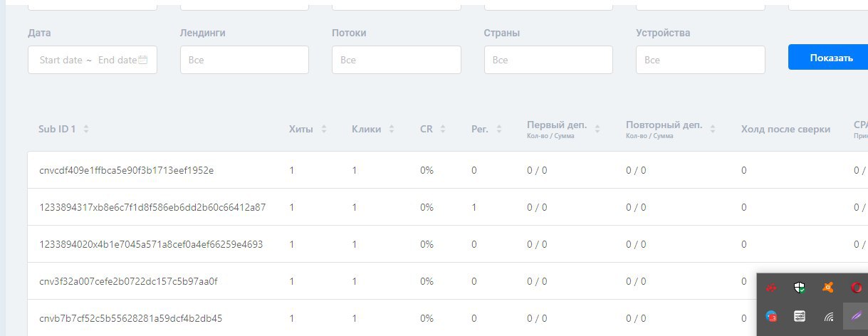Expand the Страны dropdown
Viewport: 868px width, 336px height.
(x=548, y=60)
